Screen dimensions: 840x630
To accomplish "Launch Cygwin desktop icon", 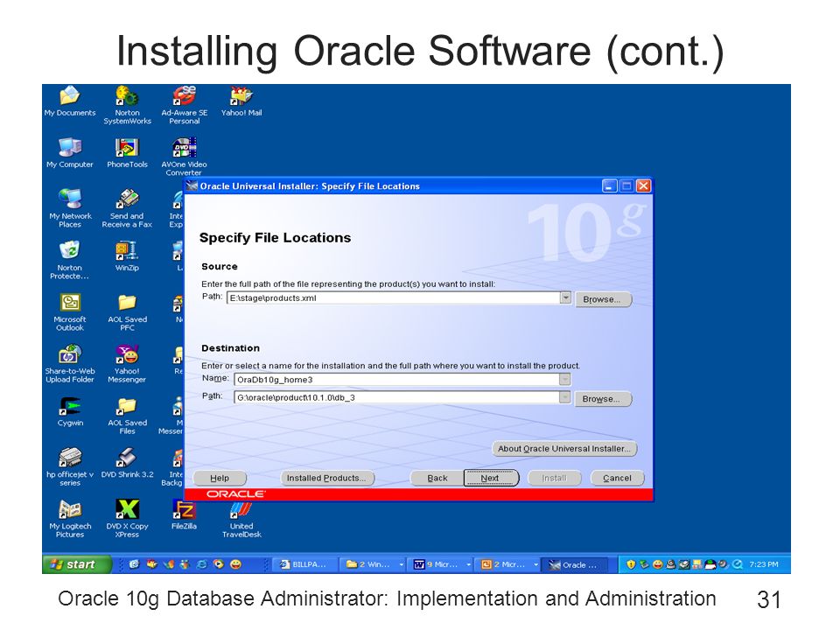I will click(70, 411).
